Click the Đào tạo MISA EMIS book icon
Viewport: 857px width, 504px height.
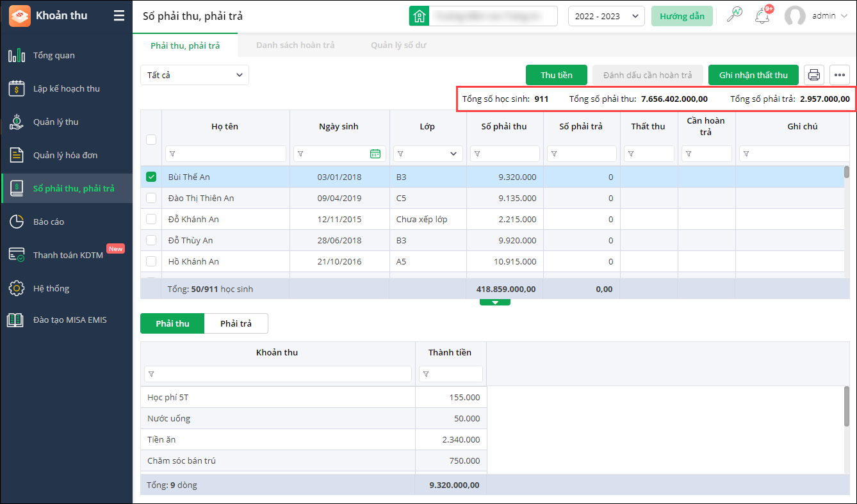click(x=15, y=320)
